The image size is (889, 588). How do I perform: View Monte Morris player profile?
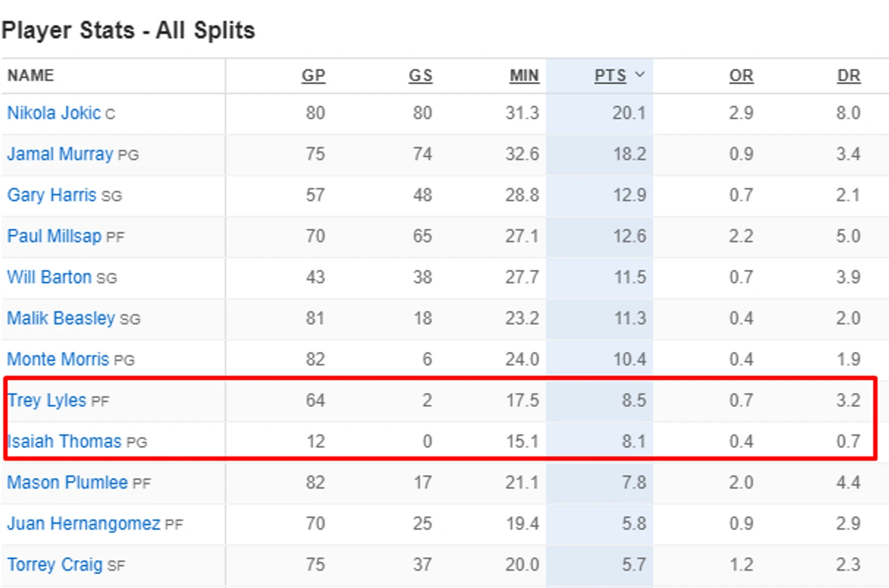tap(58, 359)
